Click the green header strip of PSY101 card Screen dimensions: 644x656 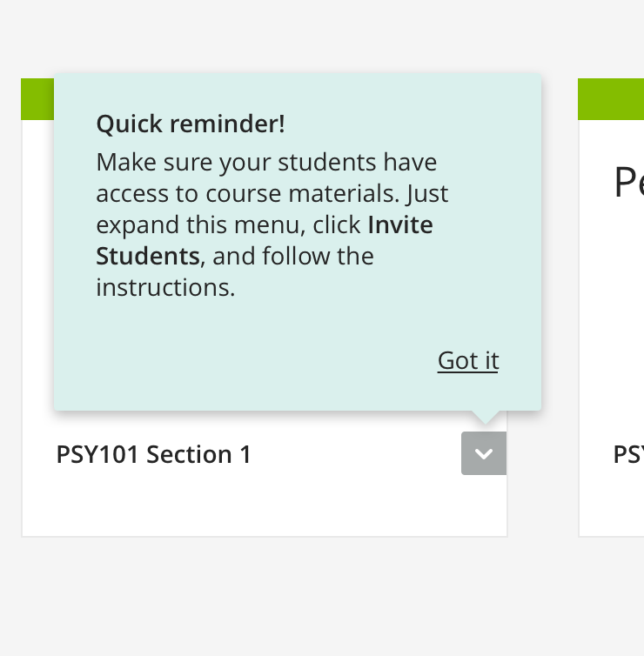coord(37,98)
